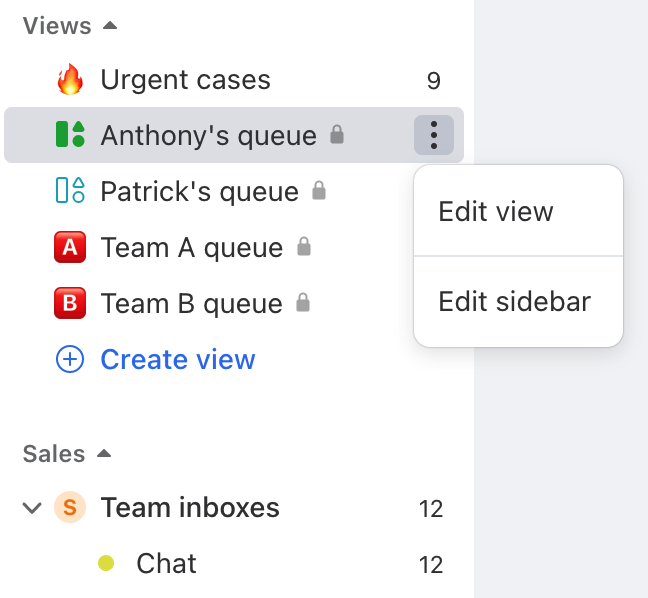648x598 pixels.
Task: Open the three-dot menu on Anthony's queue
Action: tap(434, 135)
